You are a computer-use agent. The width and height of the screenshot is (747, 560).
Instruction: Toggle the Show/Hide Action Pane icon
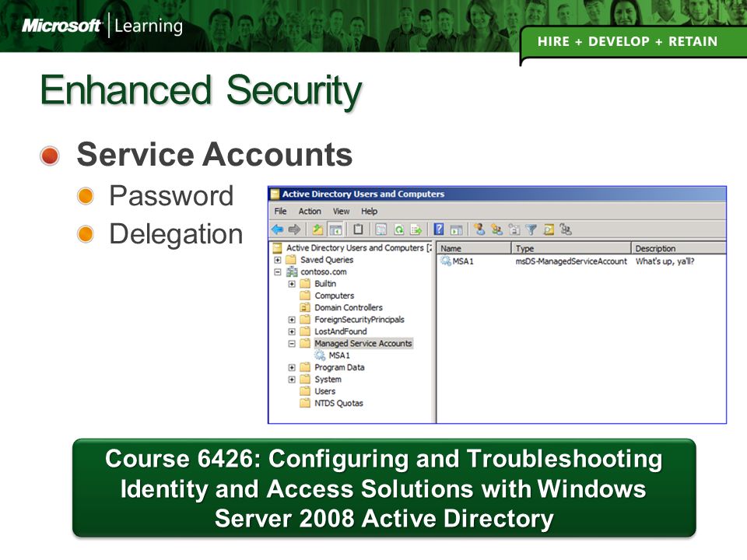[x=457, y=229]
